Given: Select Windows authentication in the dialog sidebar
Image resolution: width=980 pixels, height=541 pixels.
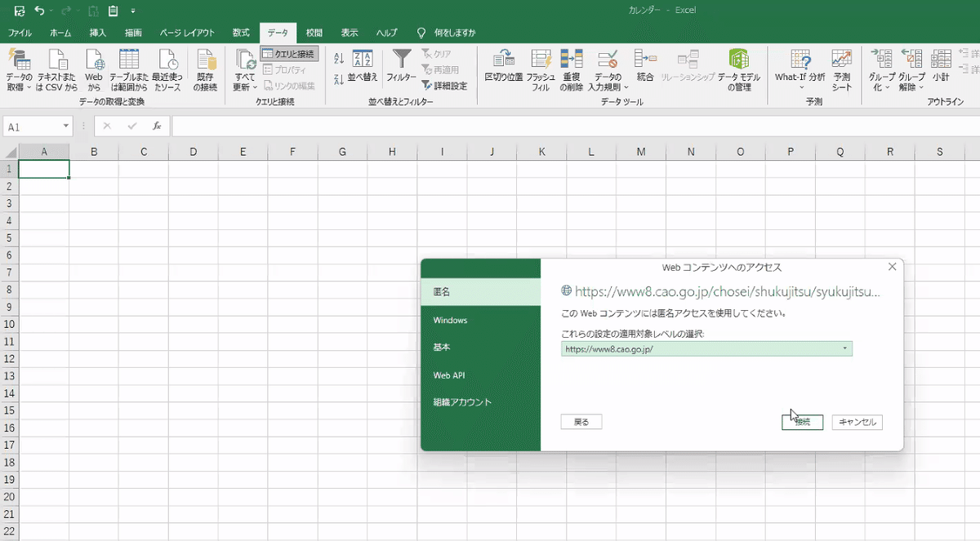Looking at the screenshot, I should click(481, 320).
